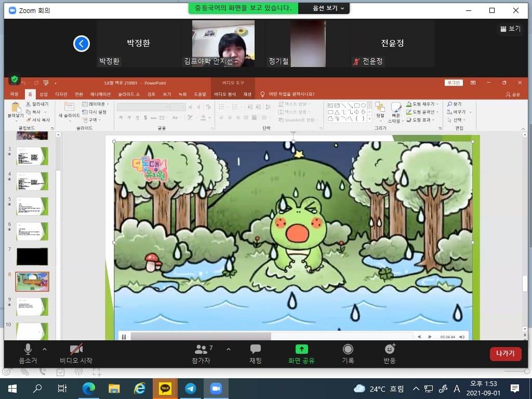The height and width of the screenshot is (399, 532).
Task: Click the 로그인 sign-in button
Action: point(454,83)
